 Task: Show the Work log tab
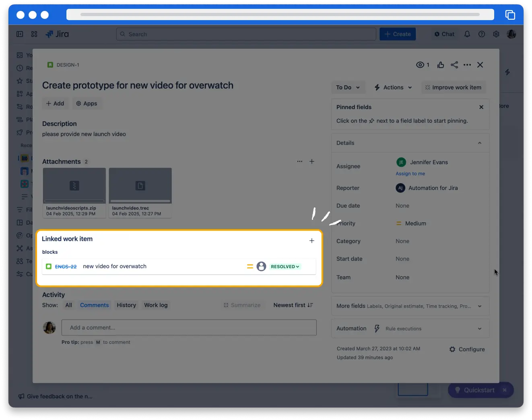(156, 305)
